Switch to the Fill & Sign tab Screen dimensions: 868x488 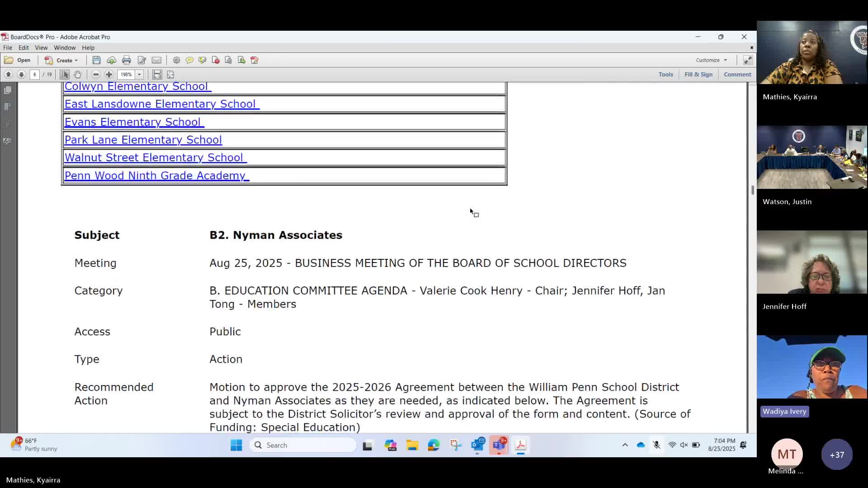698,74
